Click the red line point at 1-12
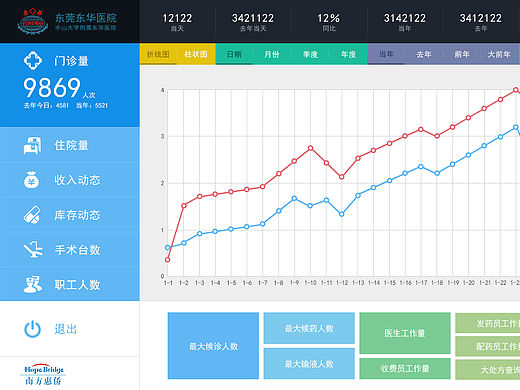The image size is (520, 390). (342, 177)
